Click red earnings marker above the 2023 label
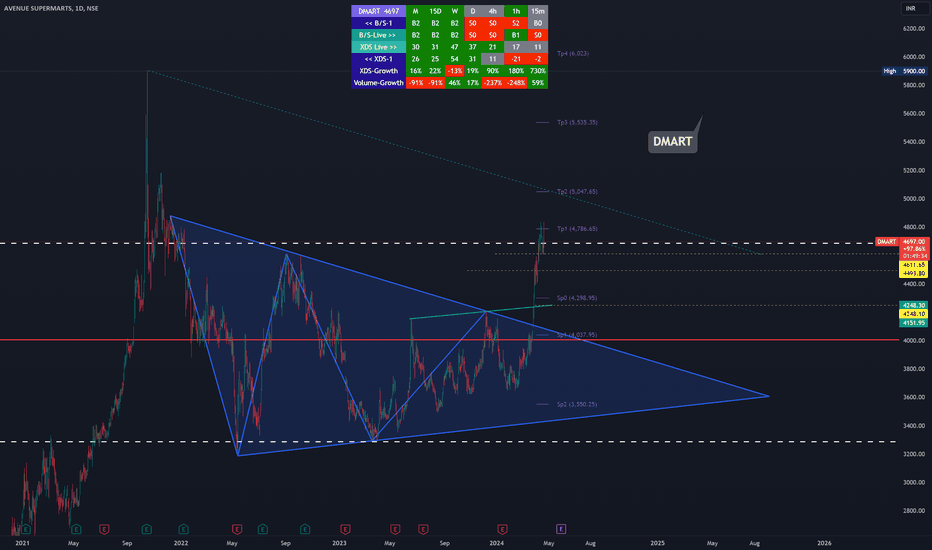 pyautogui.click(x=345, y=529)
